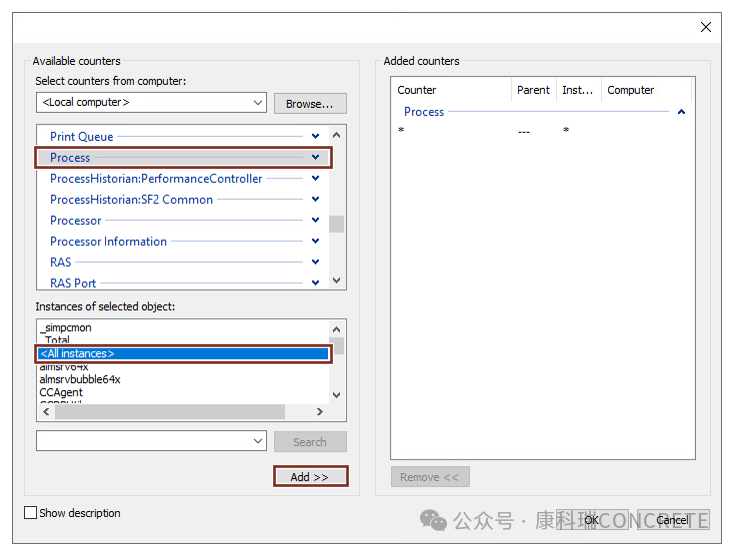
Task: Select the almsrvbubble64x instance
Action: pos(80,380)
